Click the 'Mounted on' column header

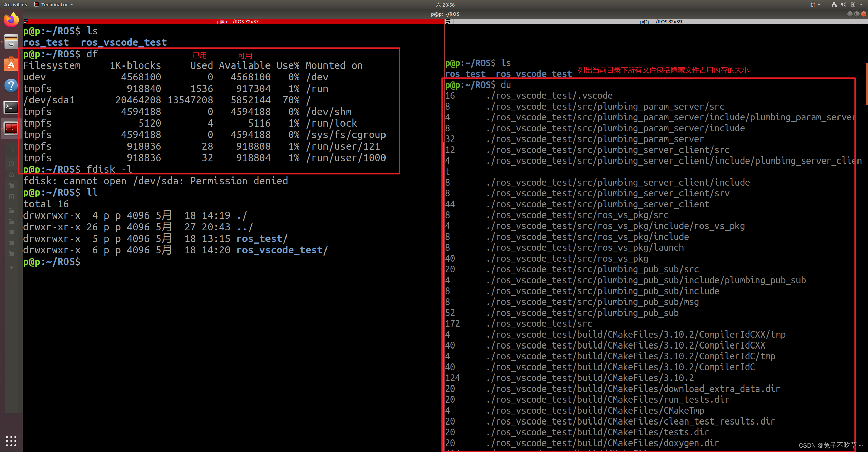[334, 65]
